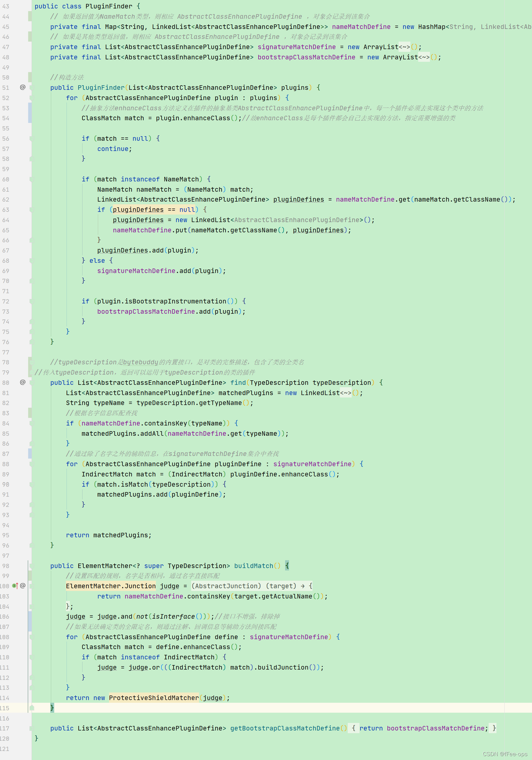
Task: Click line number 62 in the gutter
Action: tap(6, 199)
